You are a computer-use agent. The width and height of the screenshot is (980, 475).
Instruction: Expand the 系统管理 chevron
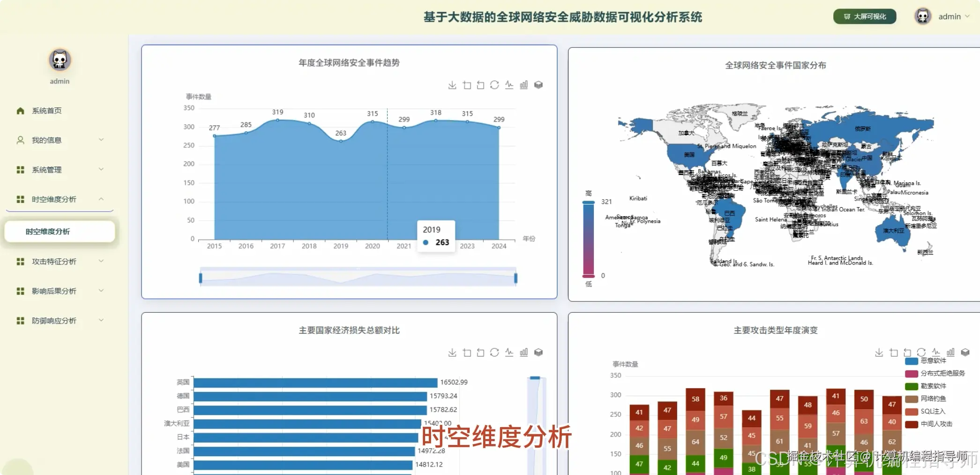pyautogui.click(x=101, y=169)
